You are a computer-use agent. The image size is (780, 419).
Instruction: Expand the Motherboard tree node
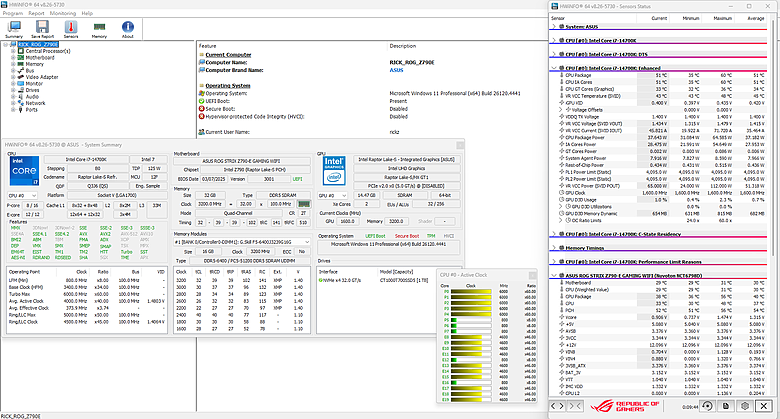[x=13, y=57]
